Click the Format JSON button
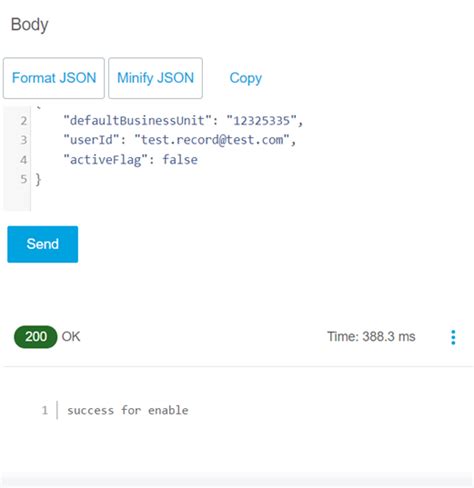 point(54,78)
